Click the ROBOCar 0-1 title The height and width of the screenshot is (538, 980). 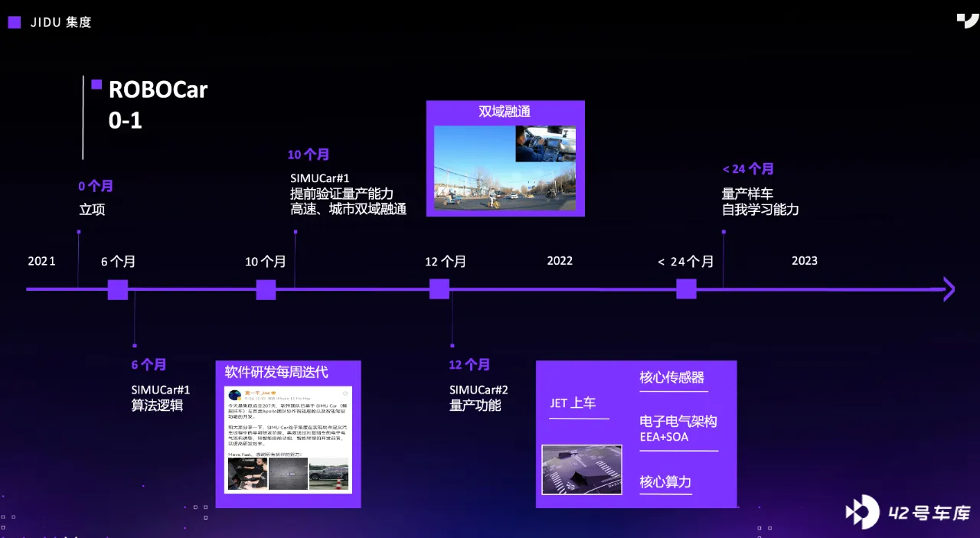pos(158,104)
